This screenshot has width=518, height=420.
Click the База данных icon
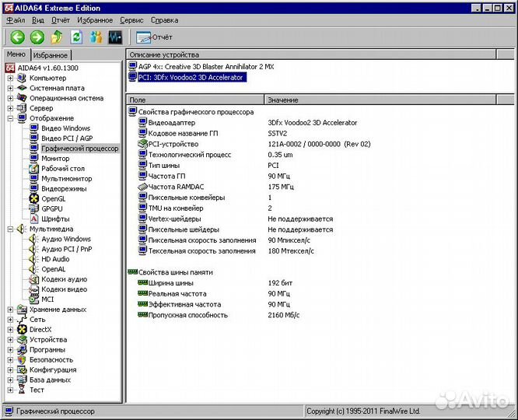22,380
